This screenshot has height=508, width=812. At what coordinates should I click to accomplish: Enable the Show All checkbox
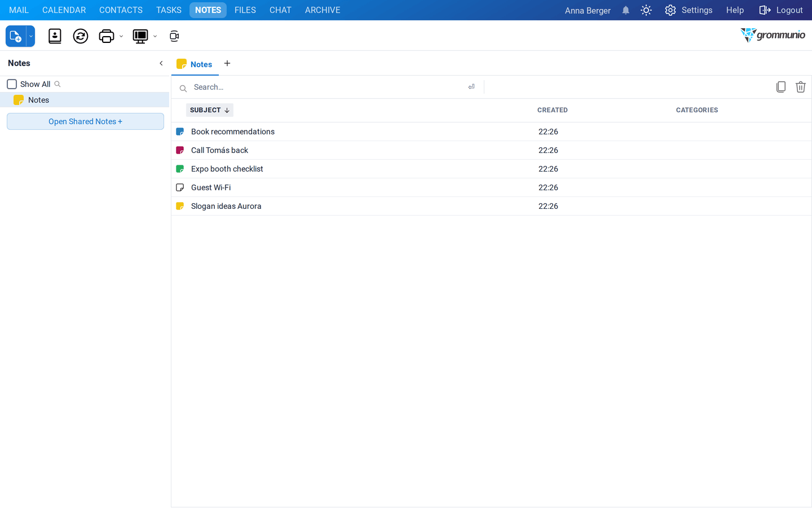[12, 84]
